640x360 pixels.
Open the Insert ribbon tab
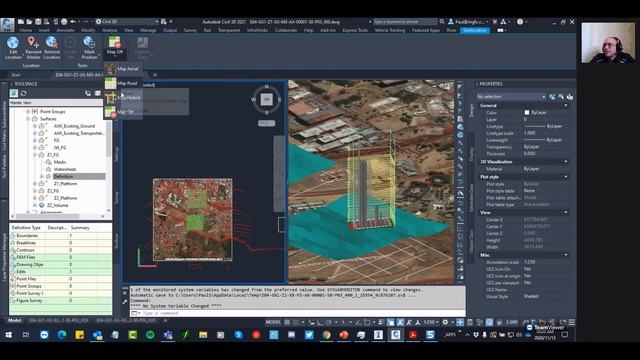pyautogui.click(x=44, y=30)
